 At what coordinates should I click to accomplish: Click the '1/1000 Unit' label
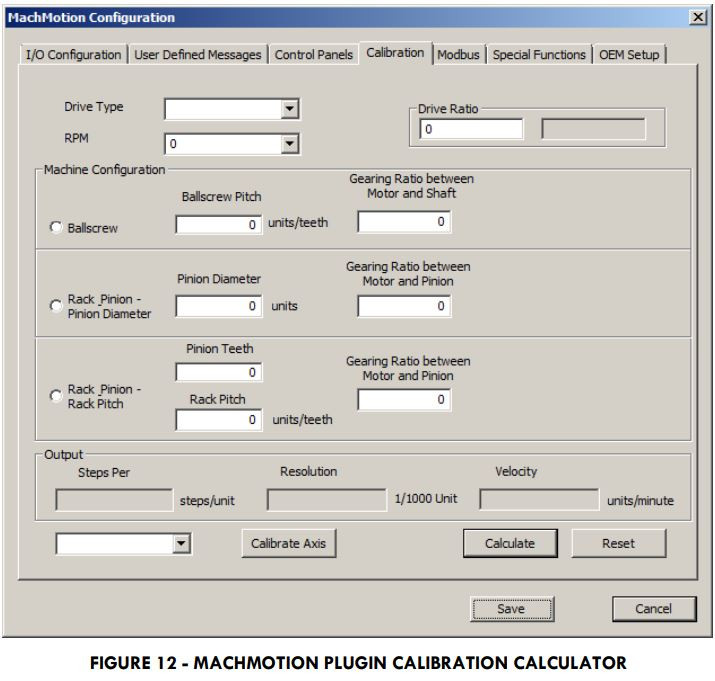coord(426,499)
